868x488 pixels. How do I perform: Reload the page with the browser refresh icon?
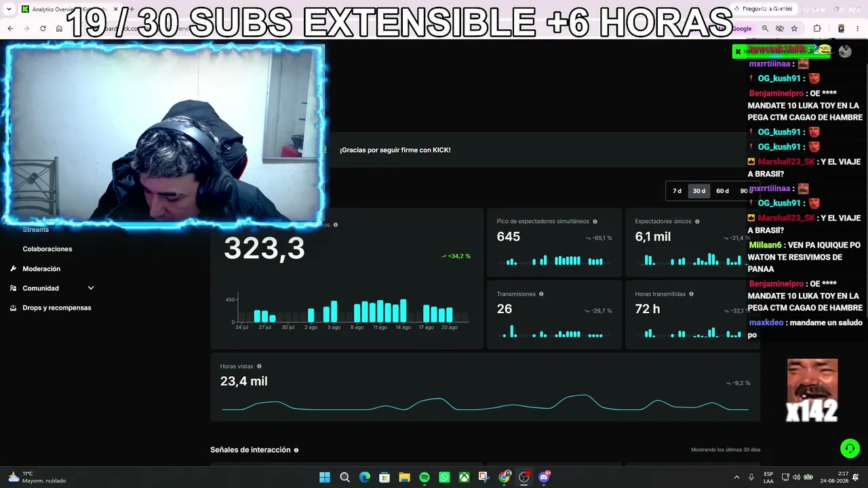(43, 28)
